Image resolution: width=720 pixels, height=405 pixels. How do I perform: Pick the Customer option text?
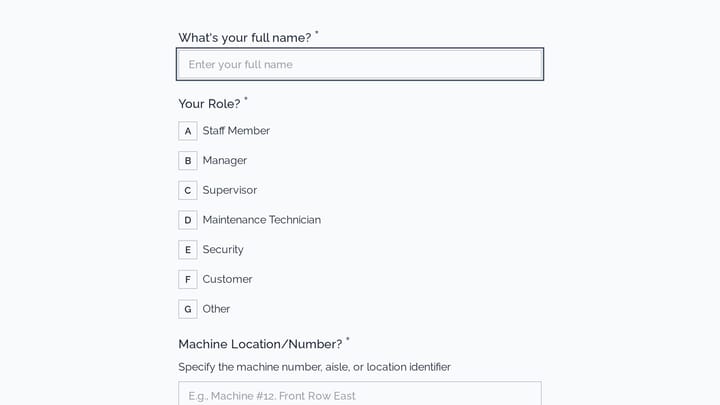[227, 279]
